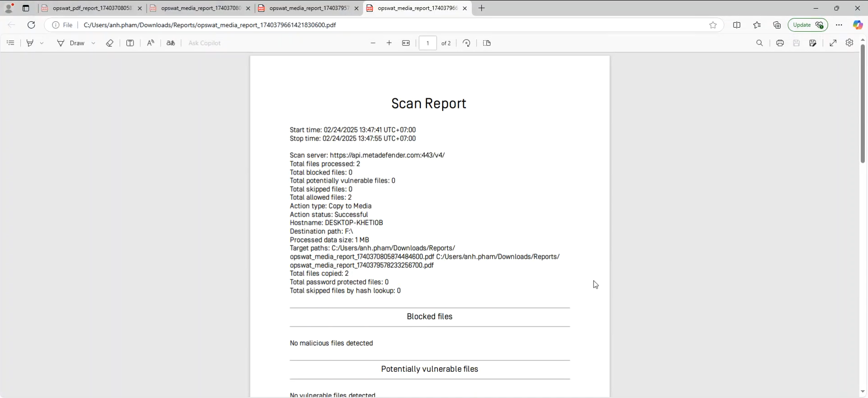Viewport: 868px width, 398px height.
Task: Rotate the PDF page
Action: 466,43
